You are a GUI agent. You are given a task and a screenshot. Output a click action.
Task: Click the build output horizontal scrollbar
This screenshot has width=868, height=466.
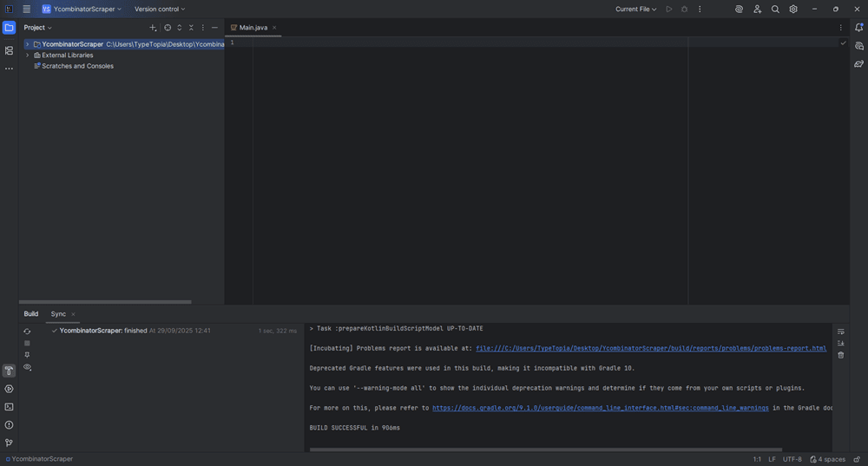click(x=547, y=450)
